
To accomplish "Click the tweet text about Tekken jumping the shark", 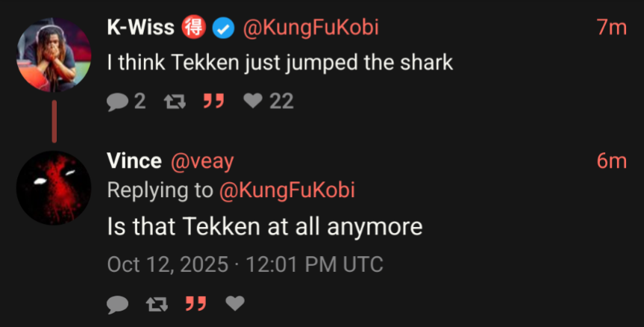I will (280, 63).
